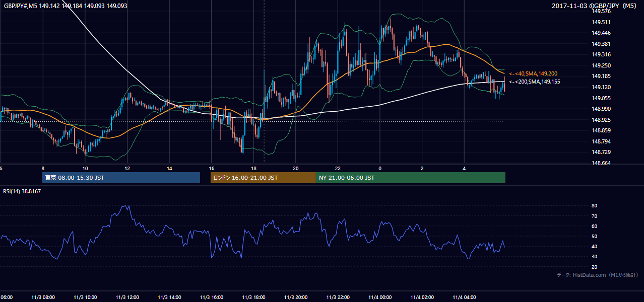Click the 149.250 price axis value

tap(602, 65)
